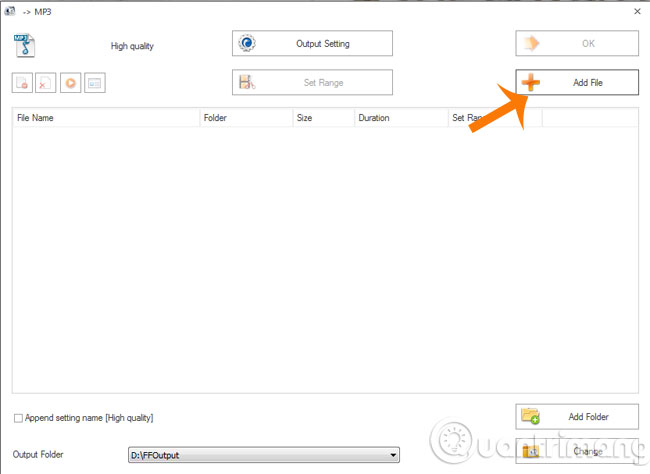
Task: Click Add File button
Action: pos(577,82)
